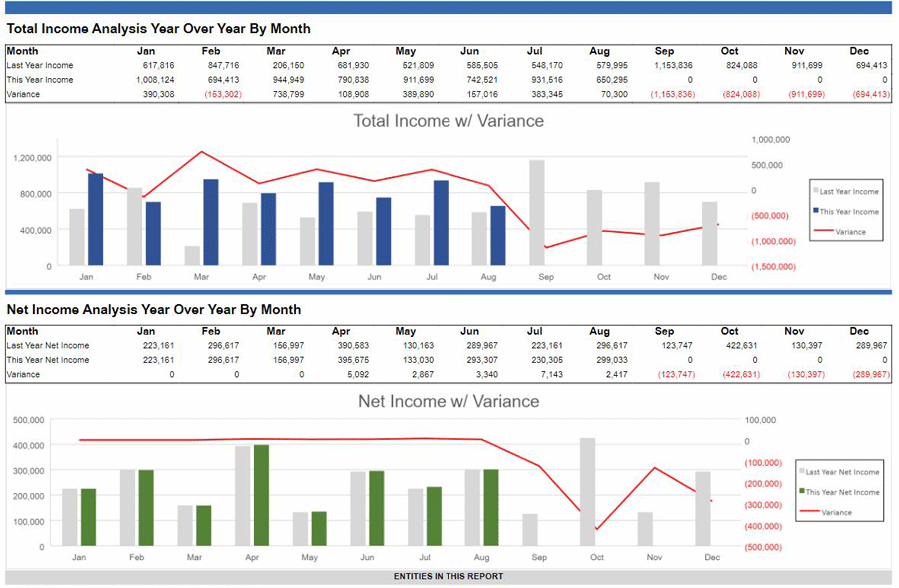This screenshot has height=588, width=899.
Task: Click Total Income Analysis Year Over Year heading
Action: [x=159, y=29]
